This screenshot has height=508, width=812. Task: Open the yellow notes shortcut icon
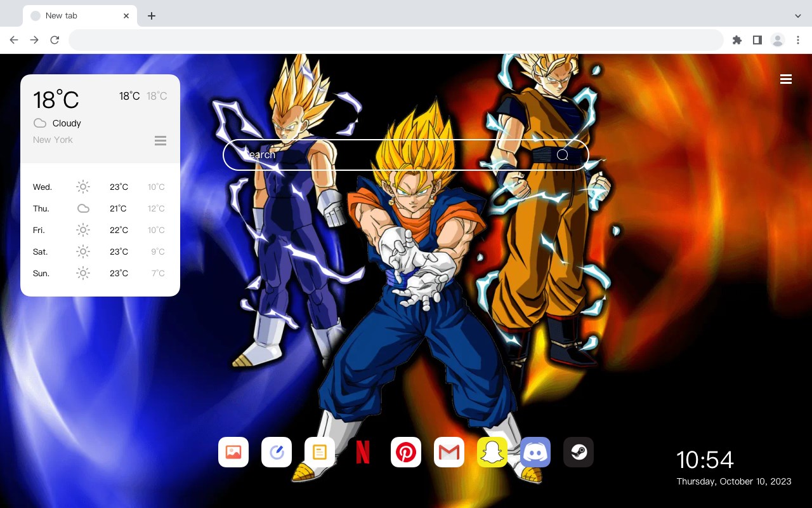[320, 452]
